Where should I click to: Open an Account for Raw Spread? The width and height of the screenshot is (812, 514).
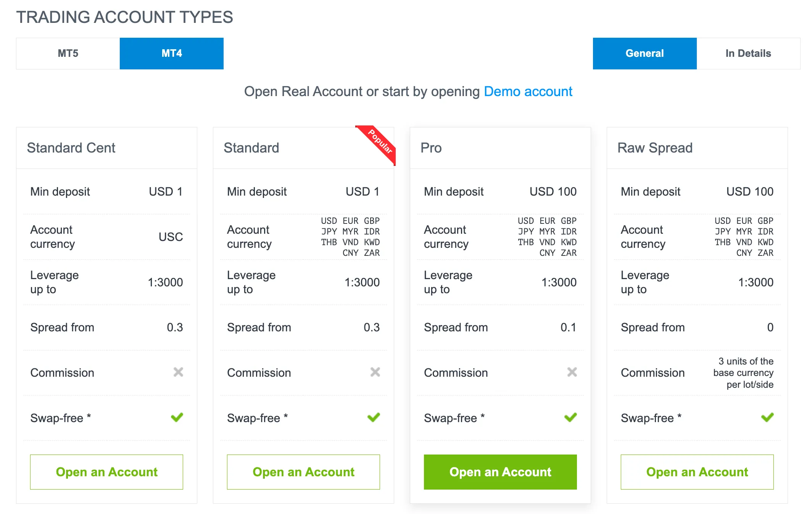[697, 472]
